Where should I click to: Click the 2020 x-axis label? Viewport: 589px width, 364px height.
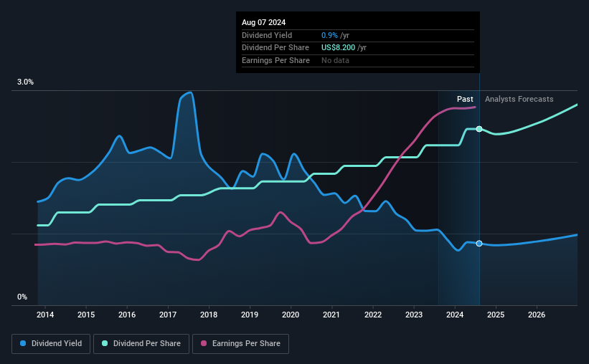291,315
